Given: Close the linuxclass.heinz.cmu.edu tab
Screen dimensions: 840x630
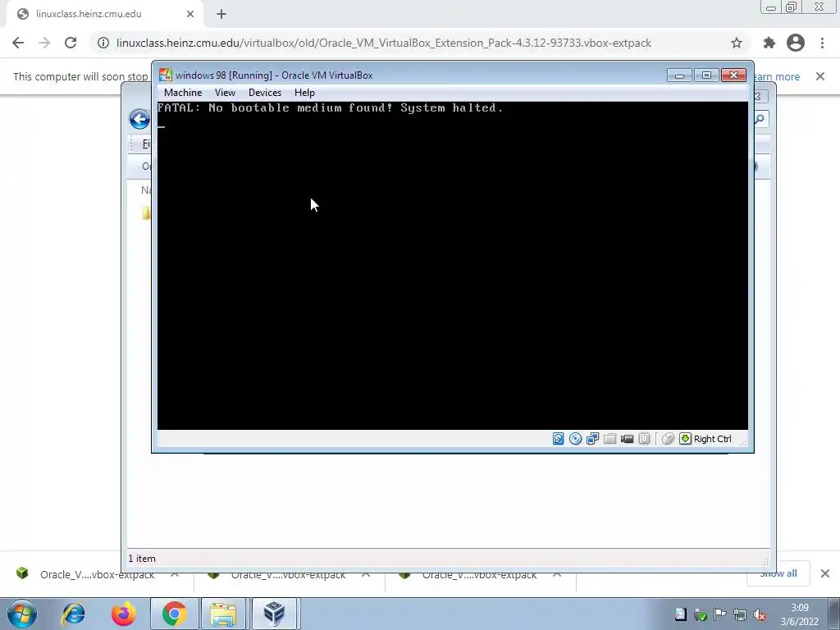Looking at the screenshot, I should (x=190, y=14).
